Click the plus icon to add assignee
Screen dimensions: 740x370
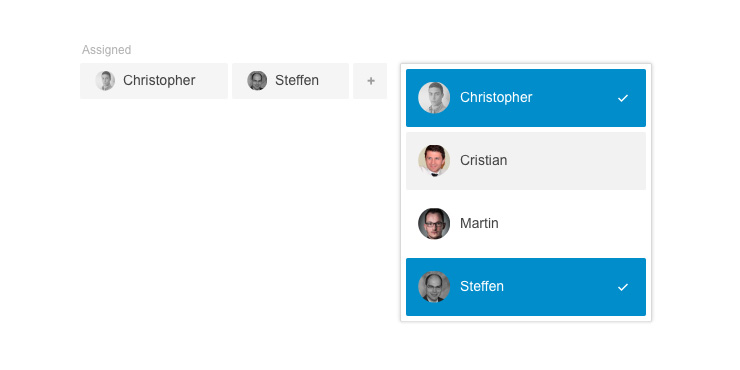tap(370, 81)
